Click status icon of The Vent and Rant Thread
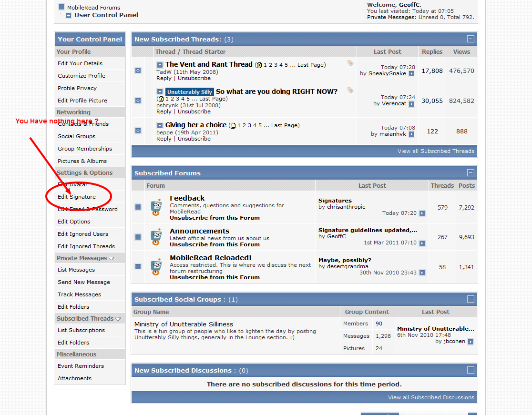The image size is (532, 415). 138,70
